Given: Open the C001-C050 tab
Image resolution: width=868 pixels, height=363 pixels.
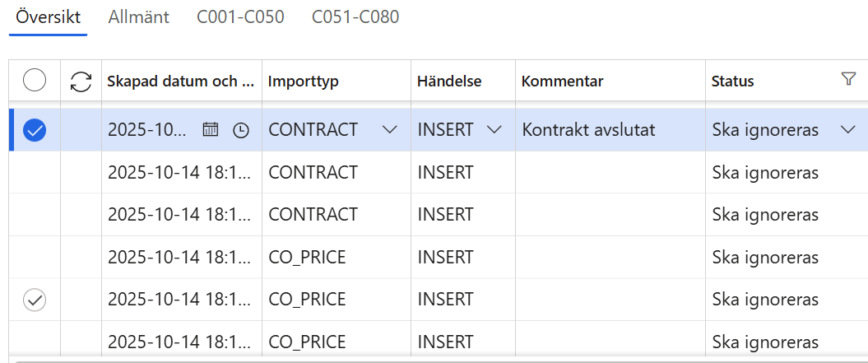Looking at the screenshot, I should [240, 16].
